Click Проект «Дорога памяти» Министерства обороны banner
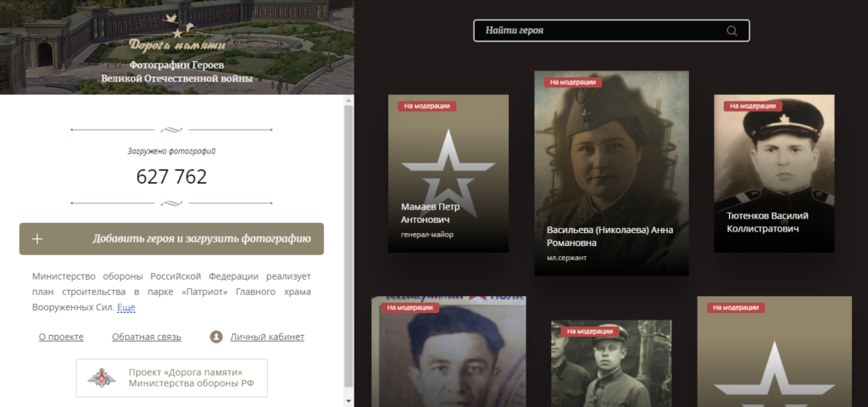 171,378
